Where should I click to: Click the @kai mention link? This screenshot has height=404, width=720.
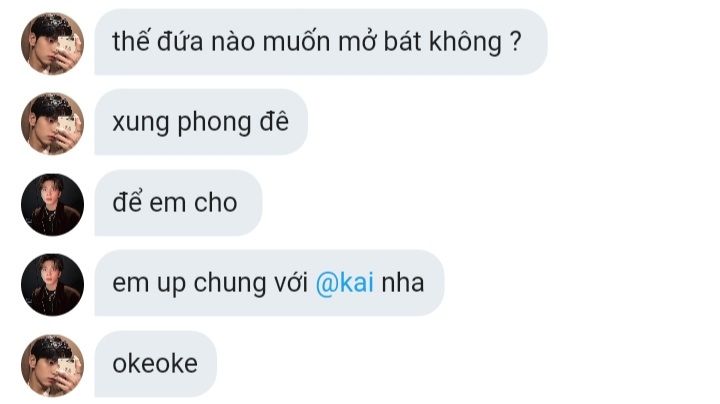[x=345, y=283]
